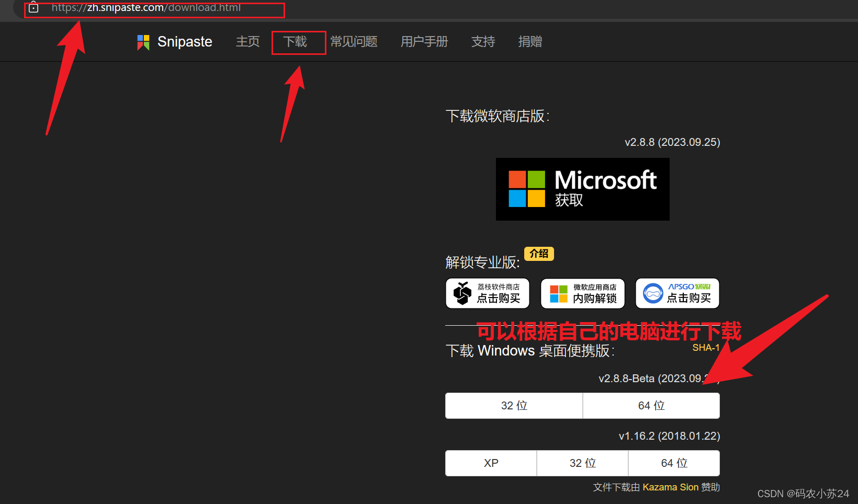
Task: Download v2.8.8-Beta 32 位 version
Action: pyautogui.click(x=514, y=406)
